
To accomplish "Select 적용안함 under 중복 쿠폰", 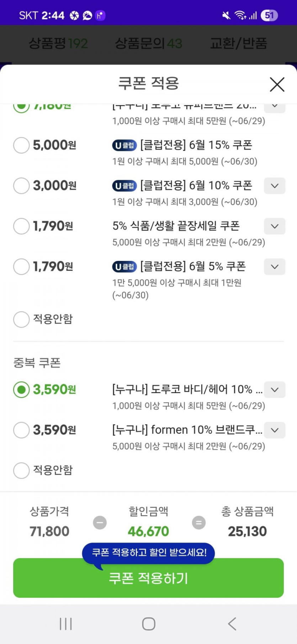I will [x=21, y=470].
